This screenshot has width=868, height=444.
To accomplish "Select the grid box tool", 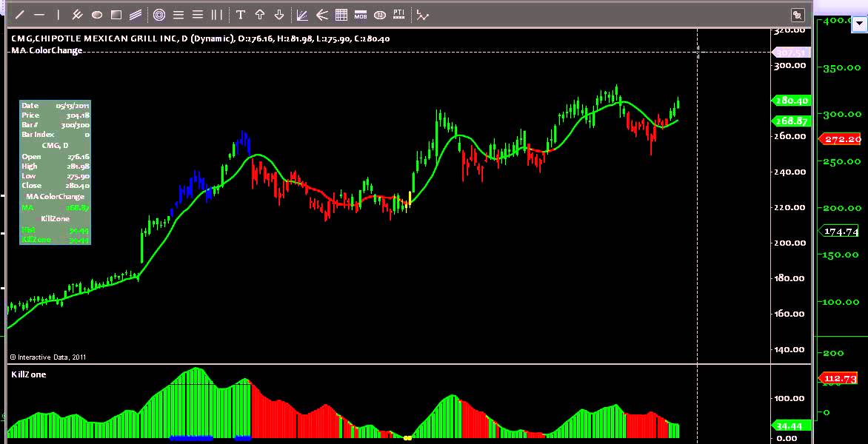I will (341, 15).
